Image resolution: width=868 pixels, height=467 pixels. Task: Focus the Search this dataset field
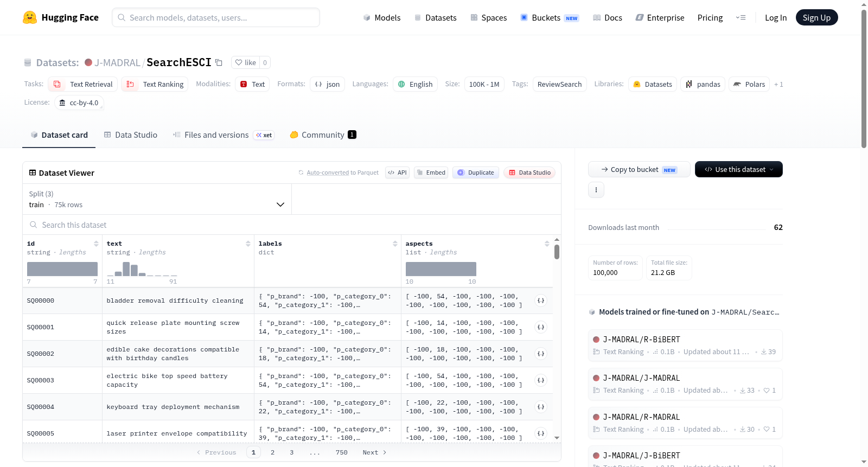(292, 225)
